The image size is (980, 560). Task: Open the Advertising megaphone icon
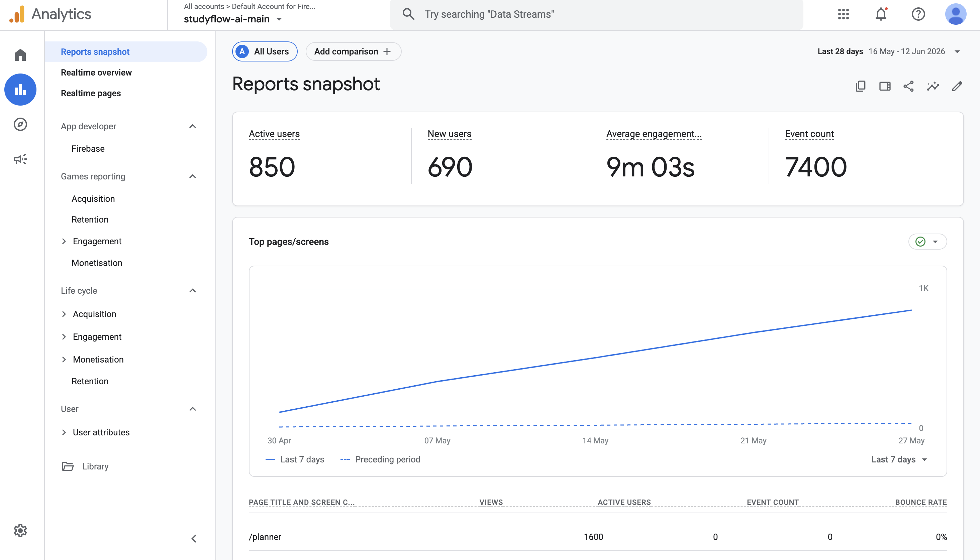pos(20,159)
